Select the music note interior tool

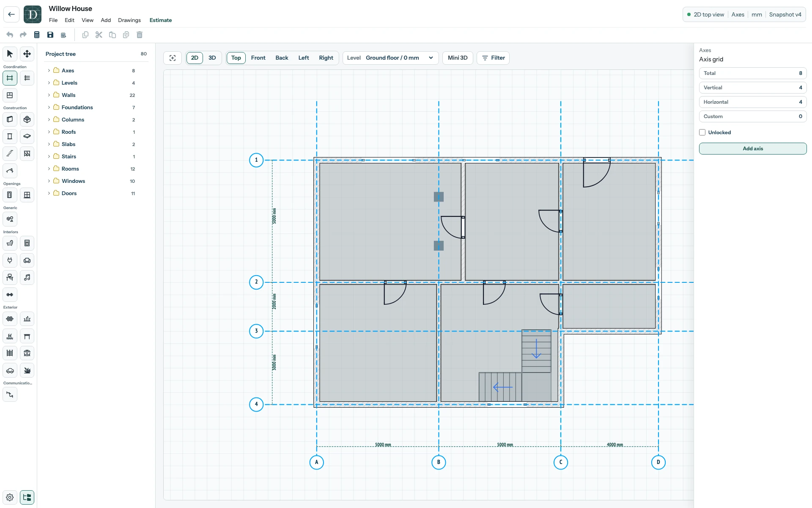27,277
